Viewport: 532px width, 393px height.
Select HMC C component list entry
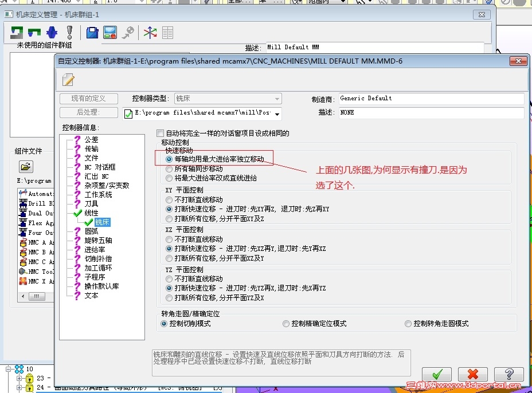pos(36,262)
